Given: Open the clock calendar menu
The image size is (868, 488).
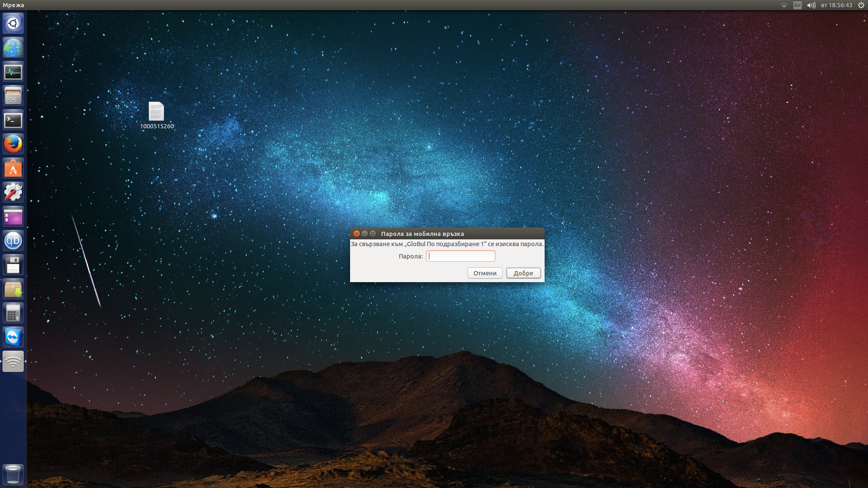Looking at the screenshot, I should (x=836, y=5).
